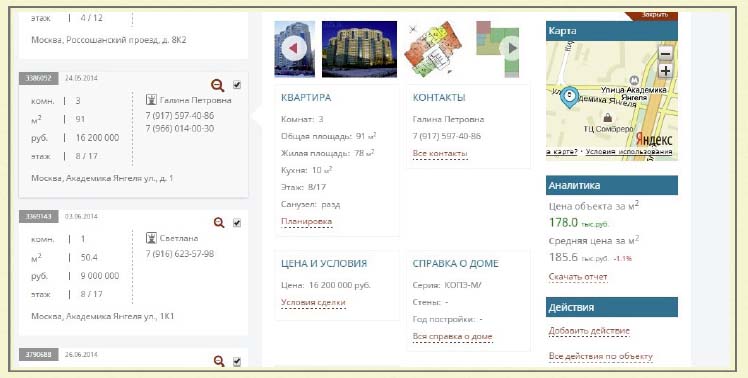Toggle checkbox for listing 3369143
This screenshot has height=378, width=748.
coord(237,223)
